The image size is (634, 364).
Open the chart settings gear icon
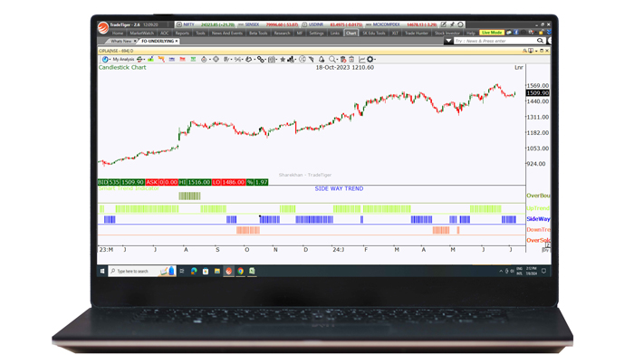coord(370,60)
